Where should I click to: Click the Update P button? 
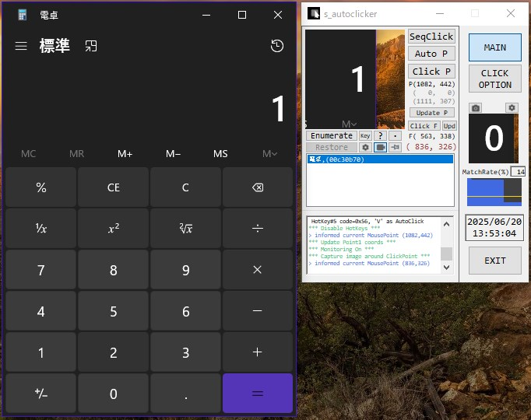click(x=432, y=113)
